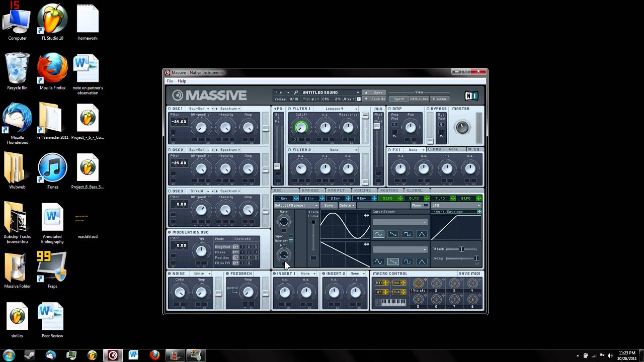This screenshot has height=362, width=644.
Task: Switch to Browser view
Action: coord(440,99)
